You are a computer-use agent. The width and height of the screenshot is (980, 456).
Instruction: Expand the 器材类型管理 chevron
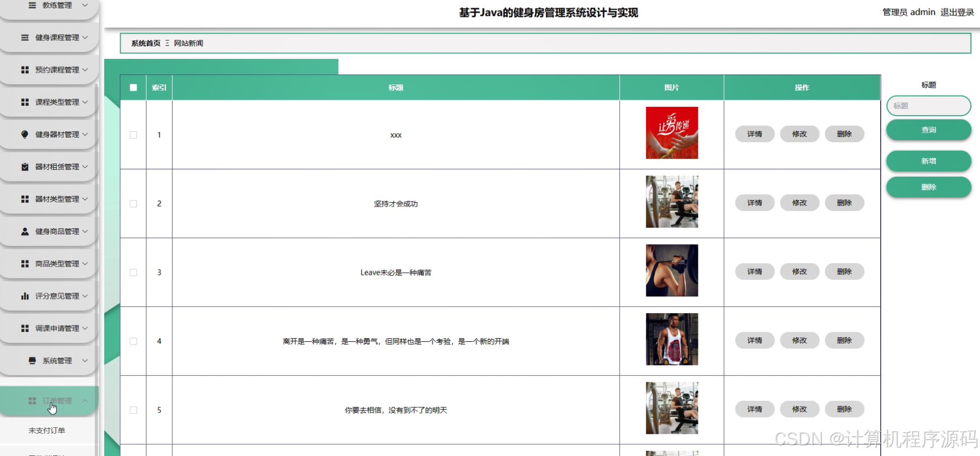85,199
